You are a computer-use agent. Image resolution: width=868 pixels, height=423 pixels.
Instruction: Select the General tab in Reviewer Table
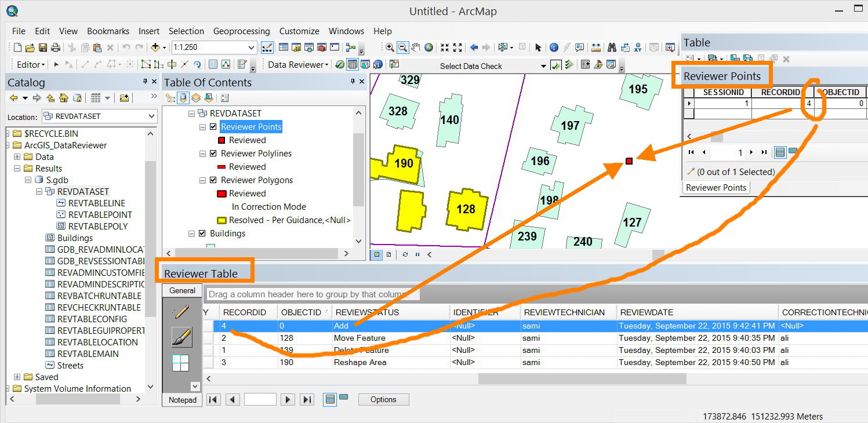(182, 290)
